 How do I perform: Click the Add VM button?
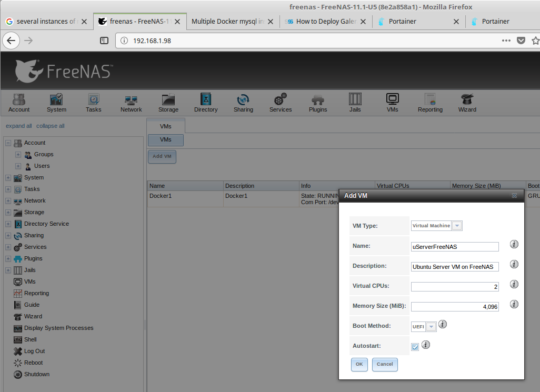coord(162,156)
